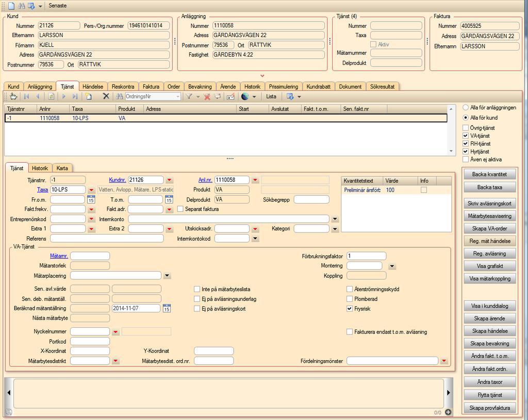Screen dimensions: 528x420
Task: Click the globe icon in toolbar
Action: click(245, 96)
